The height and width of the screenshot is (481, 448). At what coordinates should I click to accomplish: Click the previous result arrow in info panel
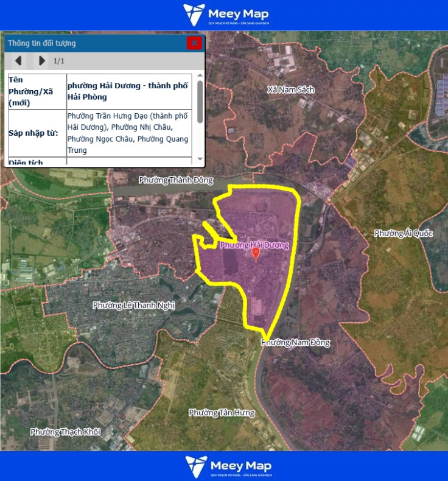[x=19, y=61]
